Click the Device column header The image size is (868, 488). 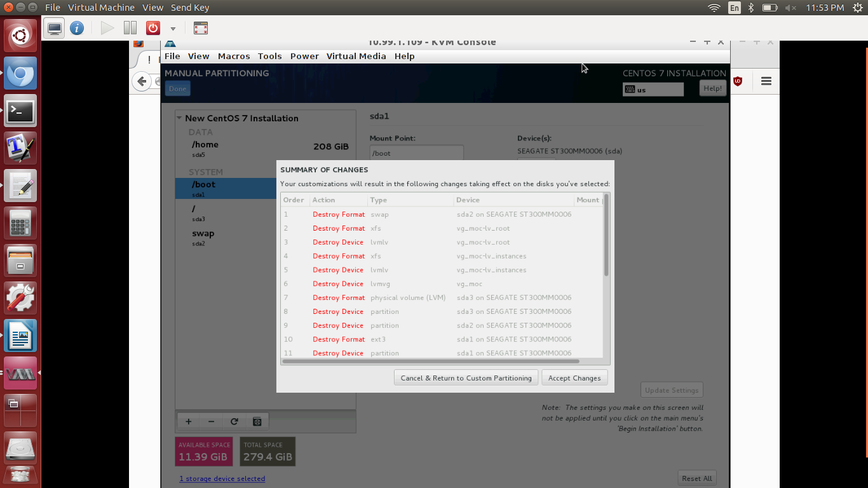pyautogui.click(x=513, y=200)
